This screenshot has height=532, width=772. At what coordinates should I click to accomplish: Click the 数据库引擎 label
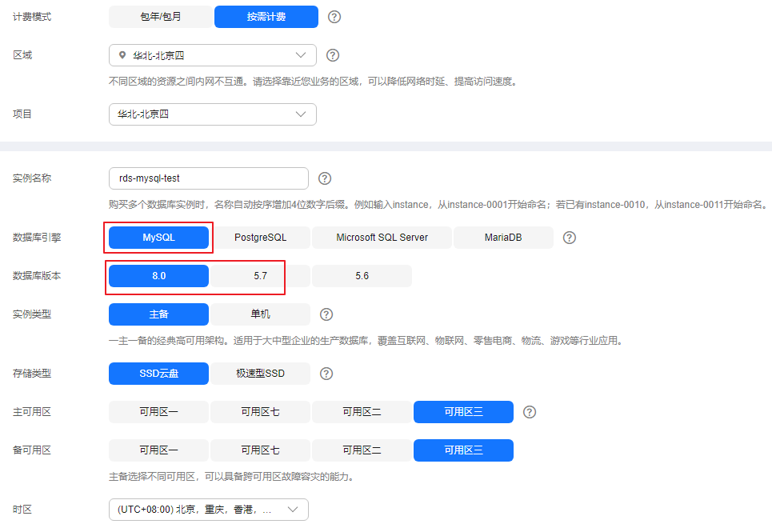(37, 238)
